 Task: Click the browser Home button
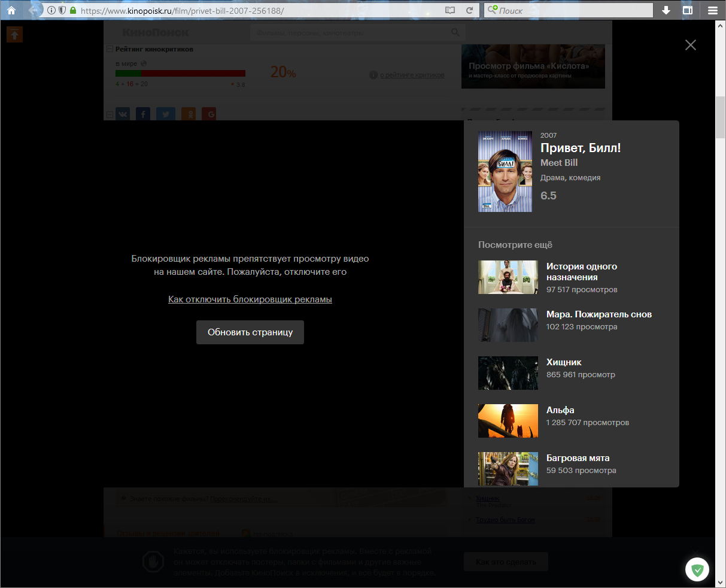pos(10,10)
